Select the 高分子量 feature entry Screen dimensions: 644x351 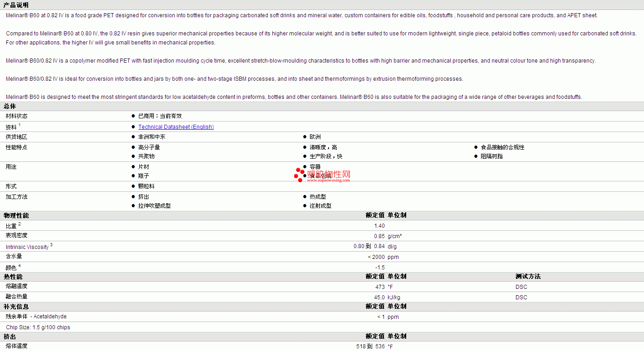(149, 147)
